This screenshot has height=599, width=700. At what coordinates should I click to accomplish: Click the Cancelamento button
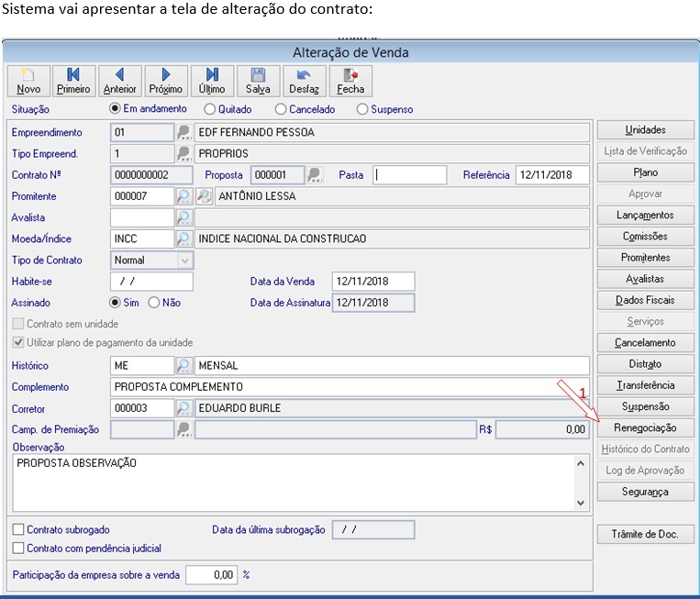(645, 343)
